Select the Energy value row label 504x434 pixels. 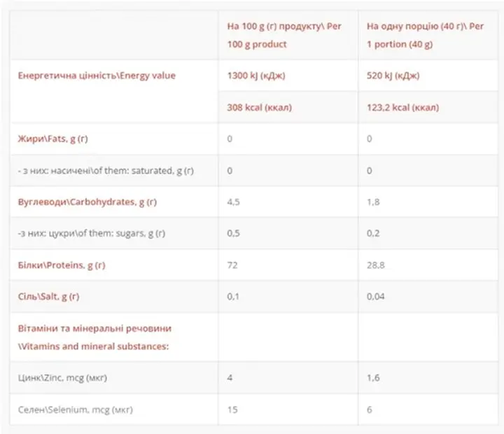97,76
